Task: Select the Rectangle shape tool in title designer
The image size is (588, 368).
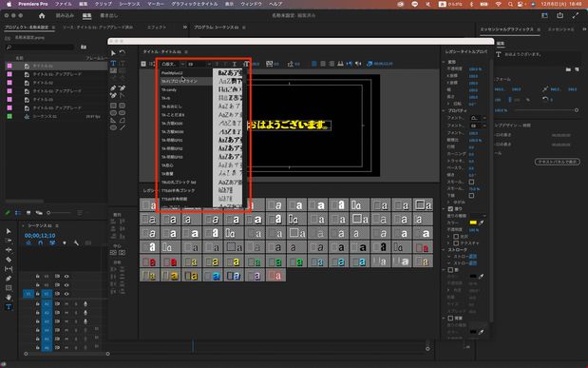Action: pos(113,106)
